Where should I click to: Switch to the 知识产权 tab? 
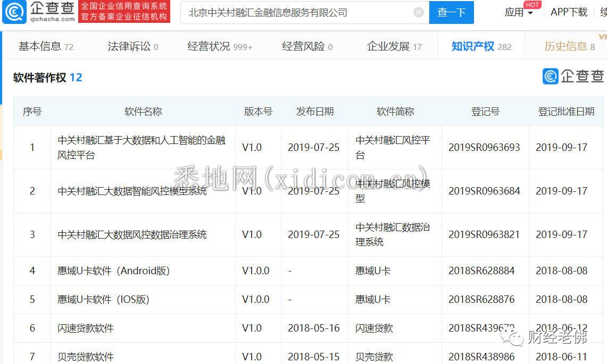click(481, 46)
